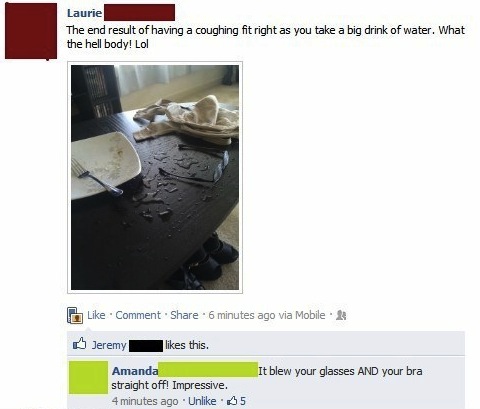Image resolution: width=480 pixels, height=409 pixels.
Task: Click the 'Mobile' source link
Action: pyautogui.click(x=310, y=315)
